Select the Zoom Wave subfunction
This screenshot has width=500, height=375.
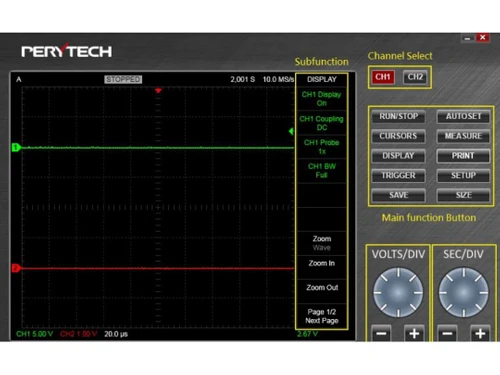click(321, 243)
